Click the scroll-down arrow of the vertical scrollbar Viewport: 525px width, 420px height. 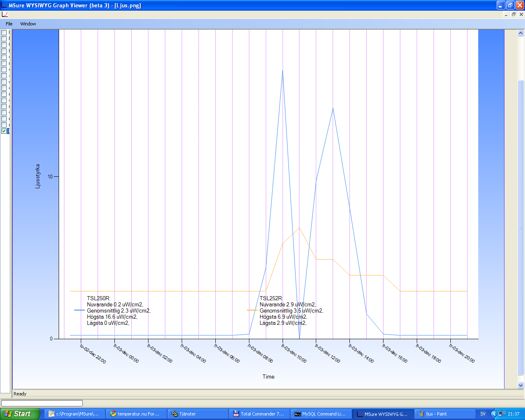521,385
